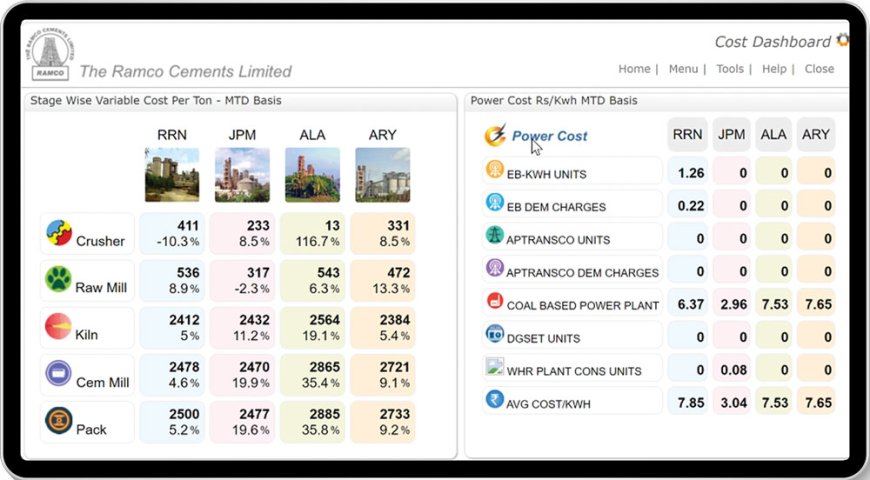
Task: Select the ALA column header in Power Cost
Action: click(x=773, y=134)
